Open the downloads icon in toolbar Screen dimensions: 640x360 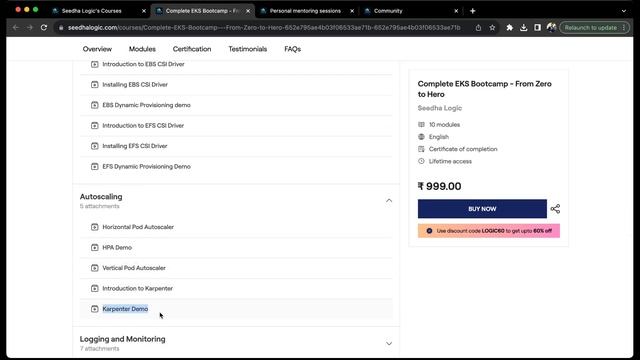523,28
